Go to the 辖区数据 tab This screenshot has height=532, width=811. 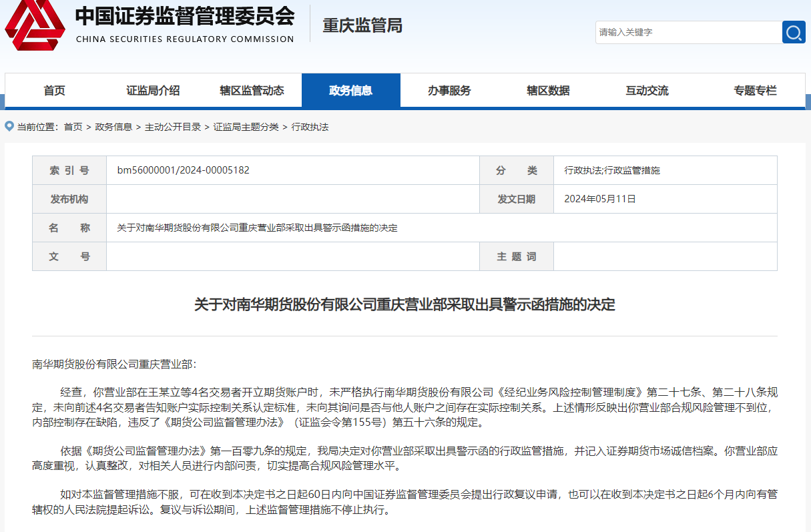click(x=548, y=91)
